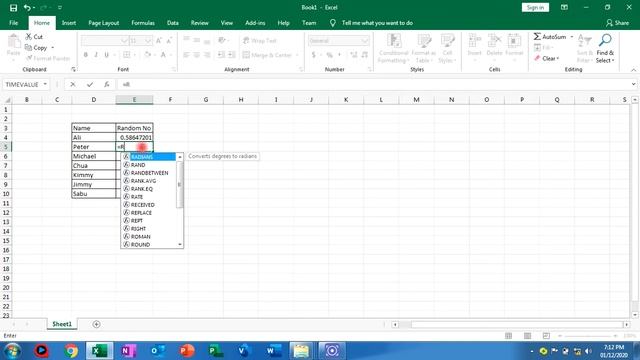Select the cell containing Michael

pos(93,156)
